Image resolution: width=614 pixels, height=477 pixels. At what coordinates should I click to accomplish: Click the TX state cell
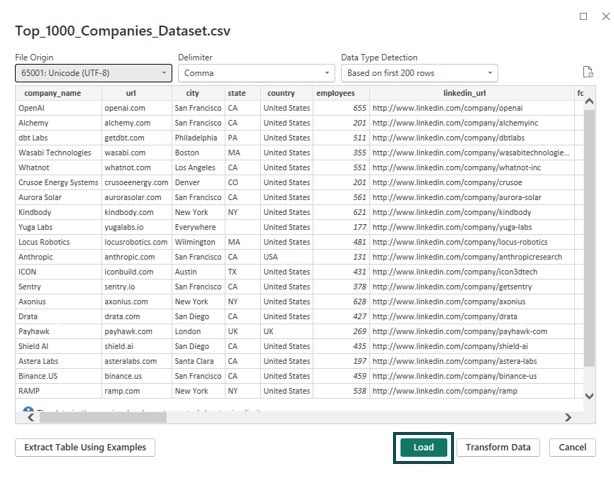pos(243,272)
